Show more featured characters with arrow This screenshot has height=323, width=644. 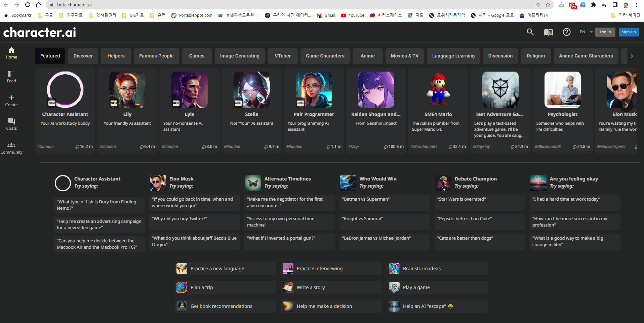pyautogui.click(x=626, y=105)
